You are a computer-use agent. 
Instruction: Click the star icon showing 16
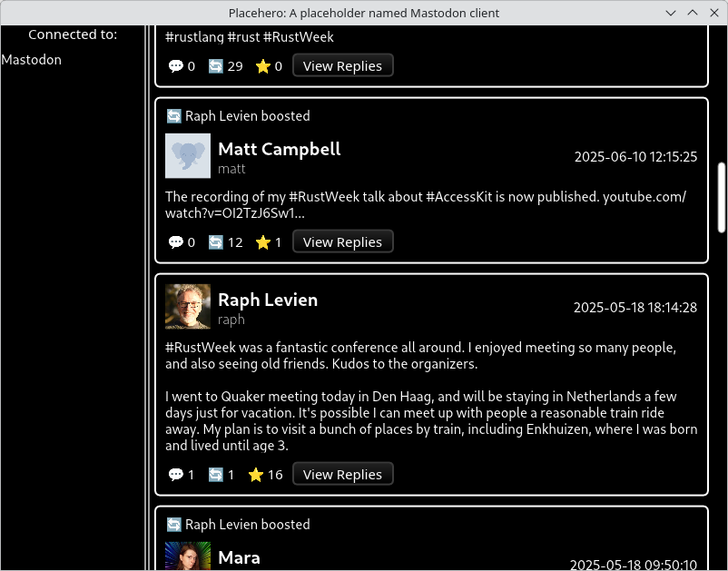pos(255,475)
